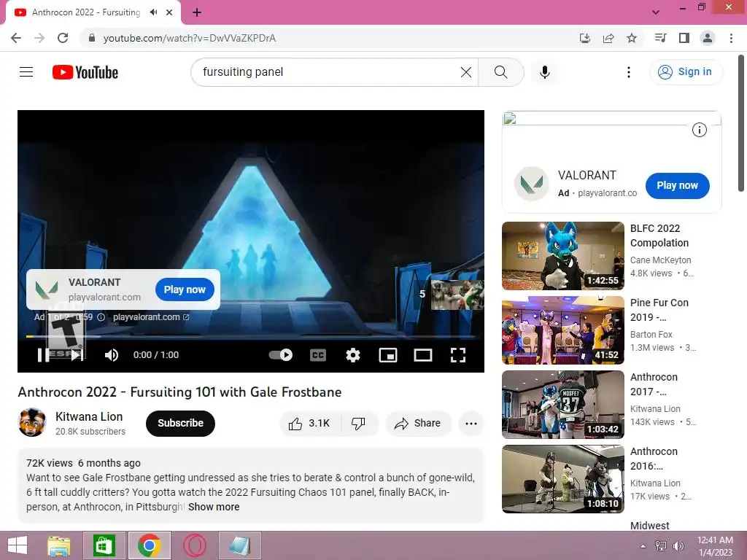Open the ad info icon beside Ad 1 of 2
Viewport: 747px width, 560px height.
[x=101, y=317]
